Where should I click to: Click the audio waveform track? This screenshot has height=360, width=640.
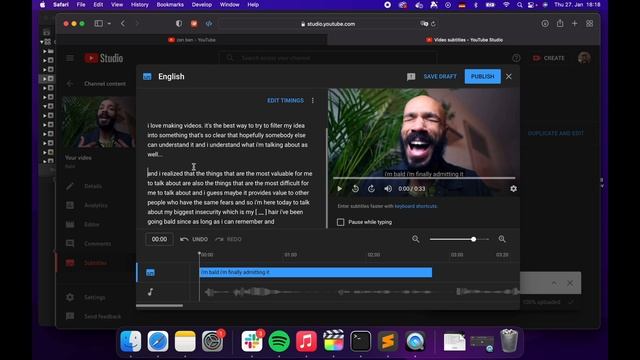click(359, 292)
